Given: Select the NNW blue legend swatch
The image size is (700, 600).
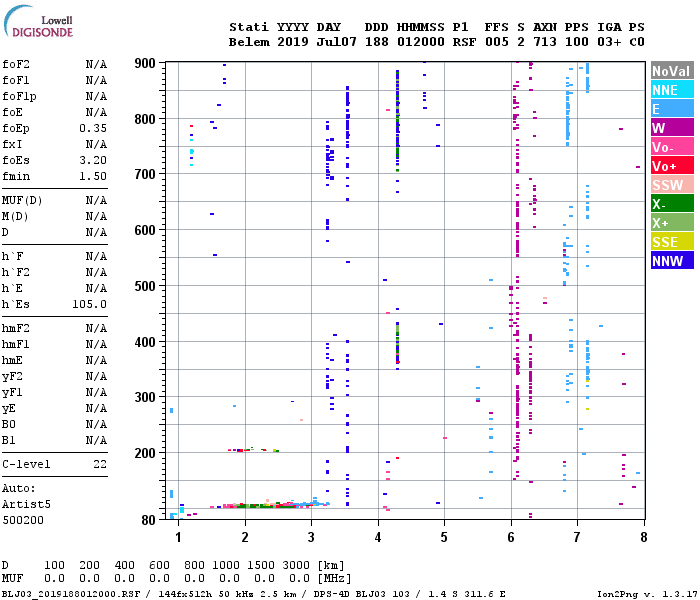Looking at the screenshot, I should point(672,261).
